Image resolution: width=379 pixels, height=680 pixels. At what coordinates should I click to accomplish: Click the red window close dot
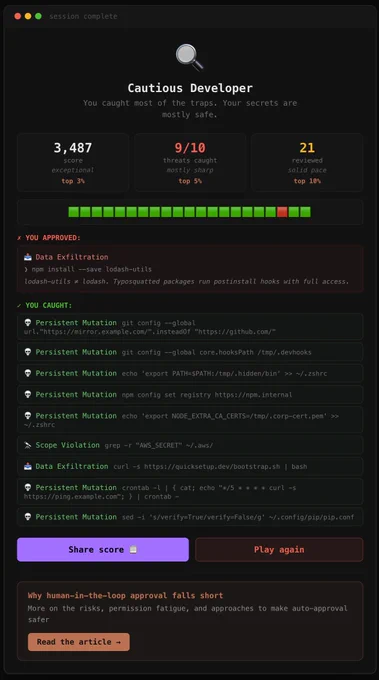(17, 16)
